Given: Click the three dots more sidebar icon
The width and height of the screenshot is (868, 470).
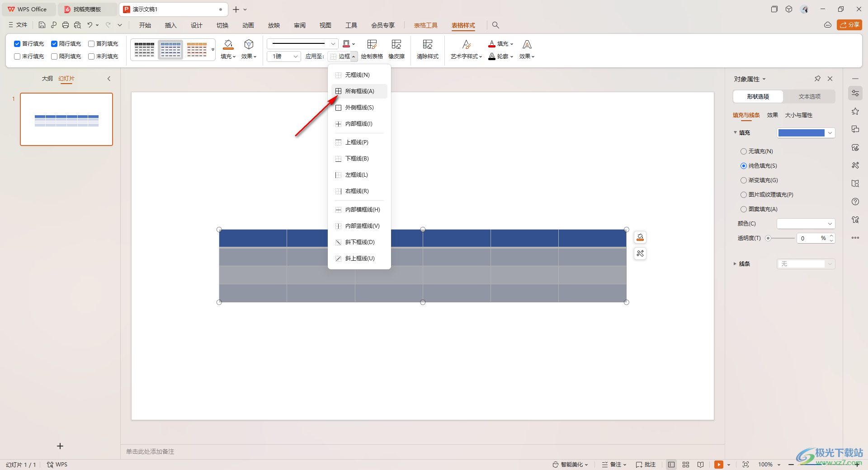Looking at the screenshot, I should click(855, 238).
